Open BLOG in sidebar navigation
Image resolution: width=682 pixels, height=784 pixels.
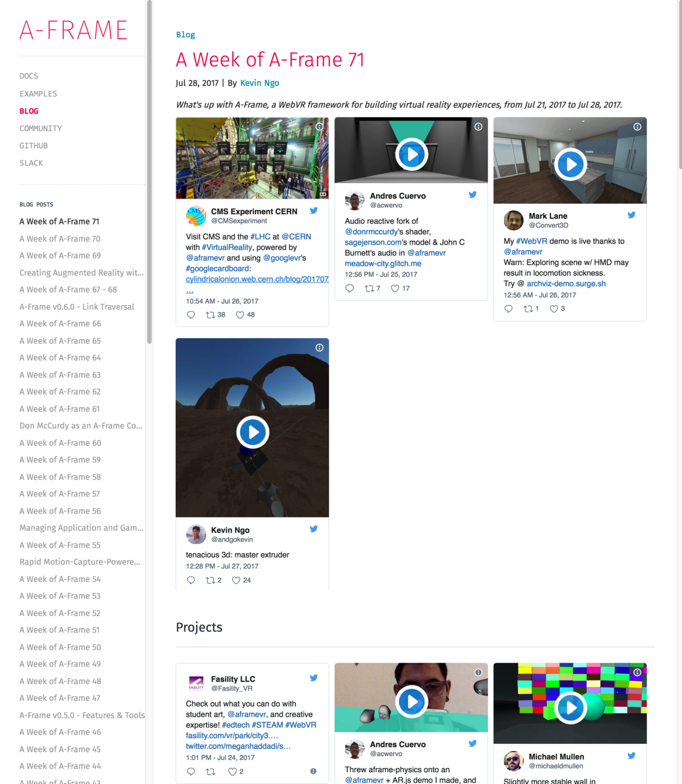coord(29,111)
